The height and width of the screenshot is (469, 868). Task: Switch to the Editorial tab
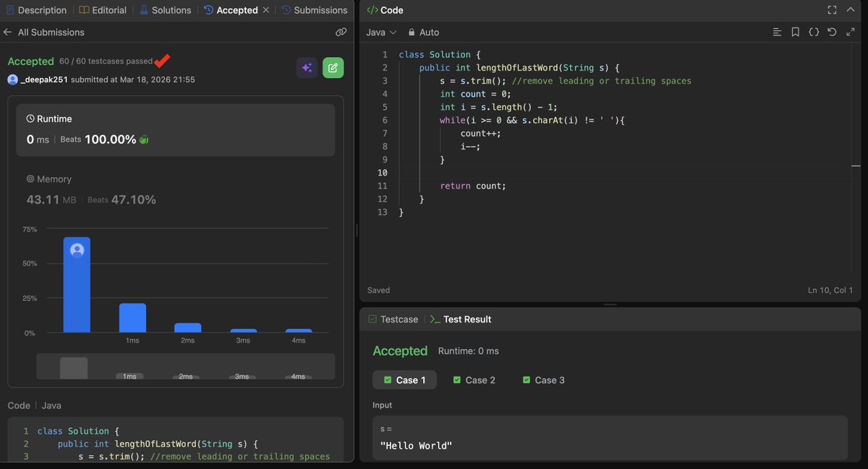pos(103,10)
